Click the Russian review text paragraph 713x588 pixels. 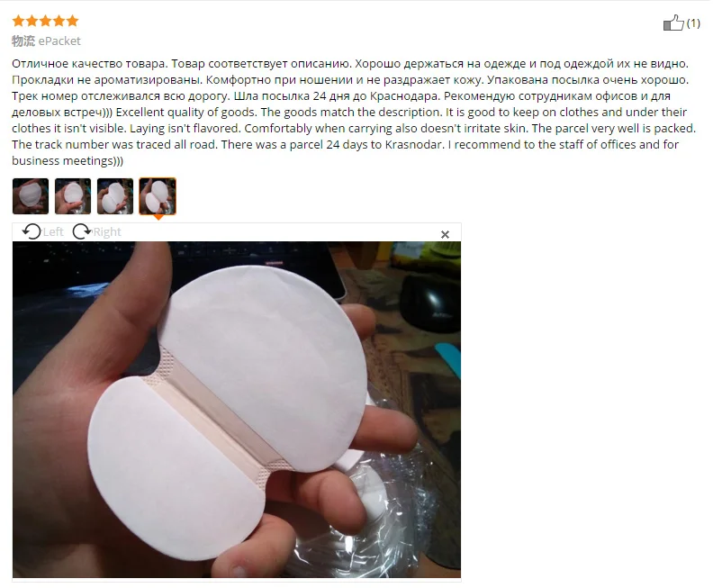click(x=350, y=87)
